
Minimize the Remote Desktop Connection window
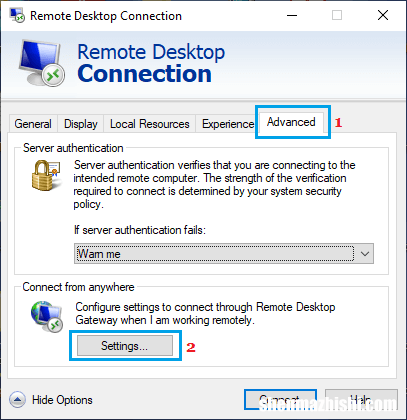pos(292,15)
